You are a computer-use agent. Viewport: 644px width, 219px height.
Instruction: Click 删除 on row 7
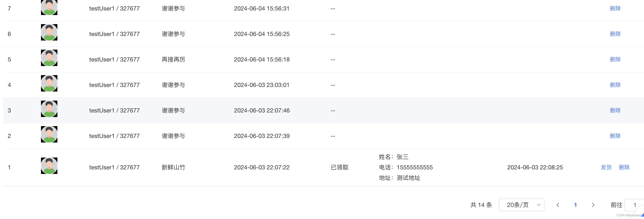pos(615,8)
